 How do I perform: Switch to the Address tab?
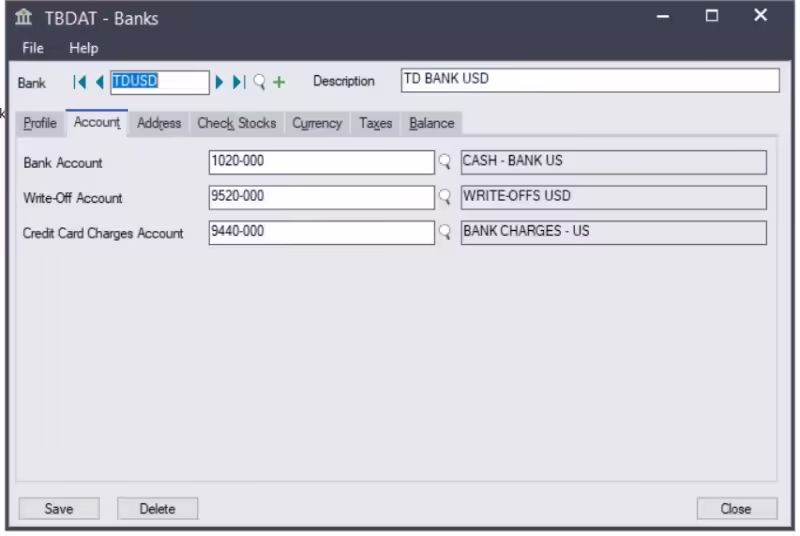[159, 123]
